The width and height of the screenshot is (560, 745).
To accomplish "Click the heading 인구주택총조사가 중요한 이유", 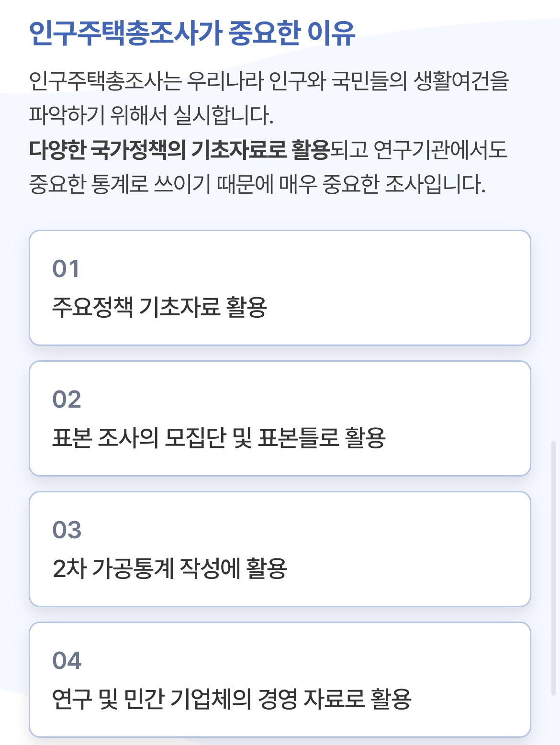I will (x=192, y=33).
